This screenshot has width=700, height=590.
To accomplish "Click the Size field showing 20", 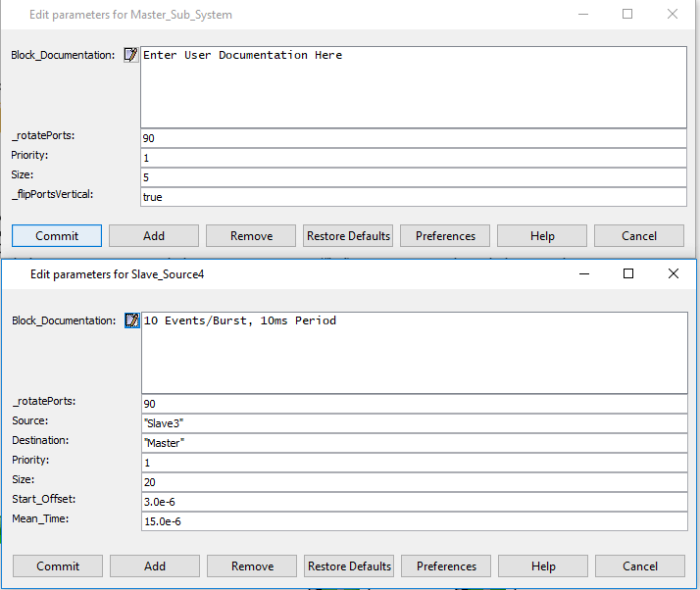I will (x=413, y=482).
